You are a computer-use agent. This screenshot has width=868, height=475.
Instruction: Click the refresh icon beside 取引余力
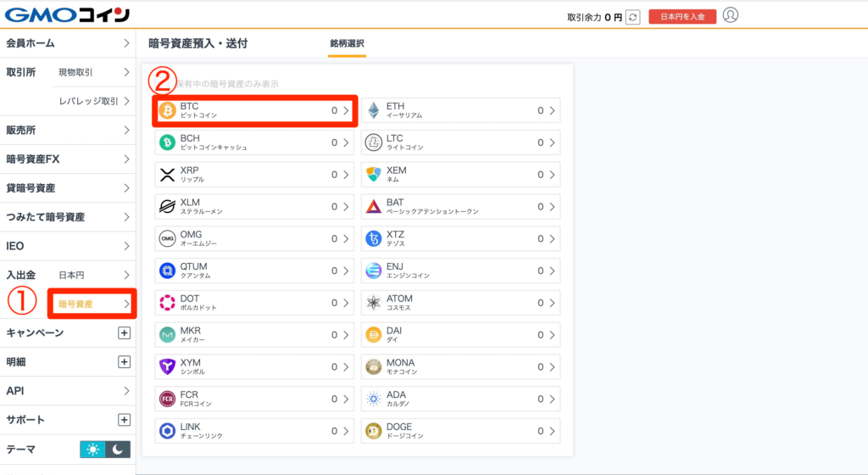(x=632, y=17)
